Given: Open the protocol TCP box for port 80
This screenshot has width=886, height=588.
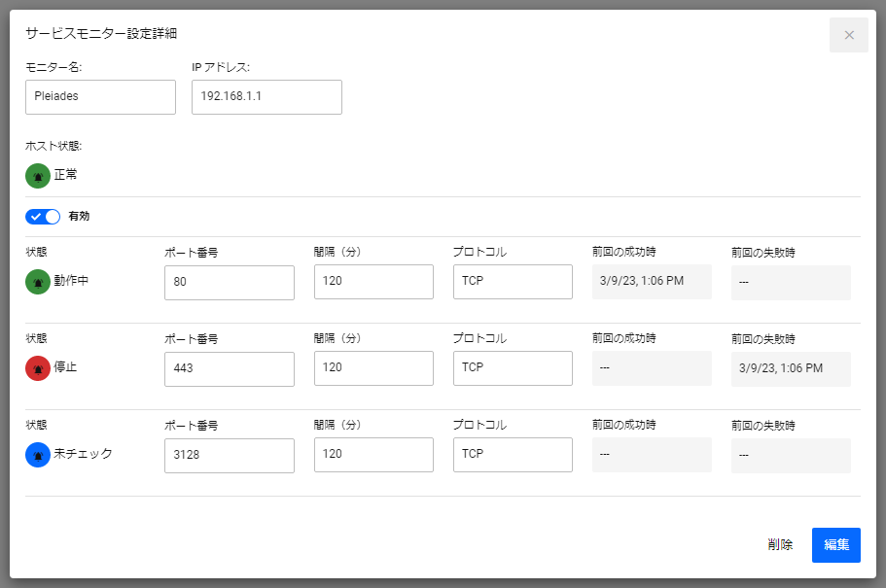Looking at the screenshot, I should [x=513, y=282].
